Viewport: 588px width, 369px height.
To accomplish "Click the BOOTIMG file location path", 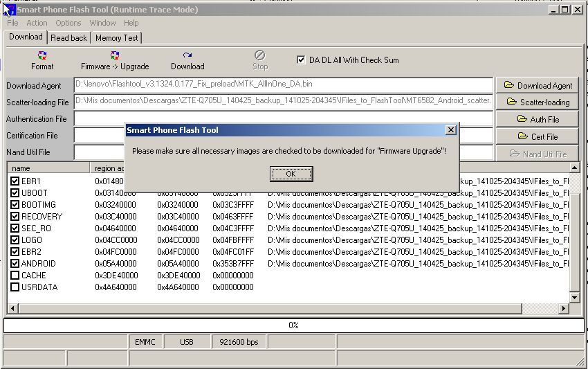I will tap(418, 205).
